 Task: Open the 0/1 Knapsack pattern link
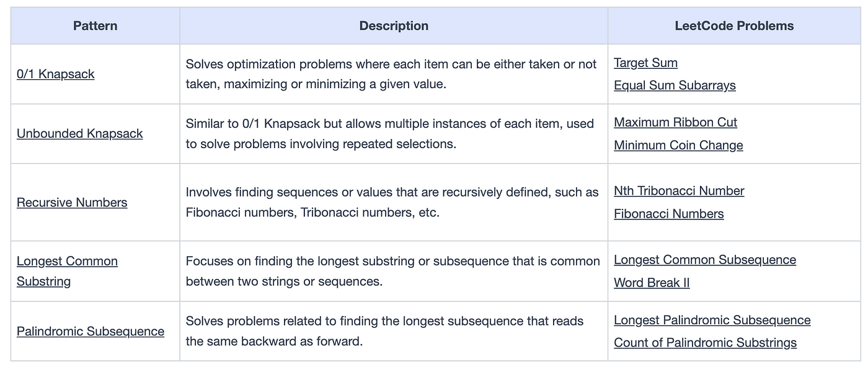point(56,74)
